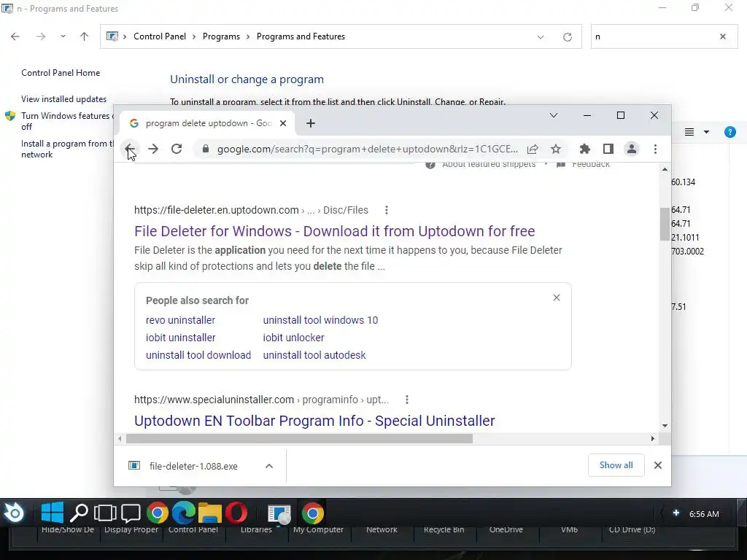Open Windows Start menu

pos(53,513)
